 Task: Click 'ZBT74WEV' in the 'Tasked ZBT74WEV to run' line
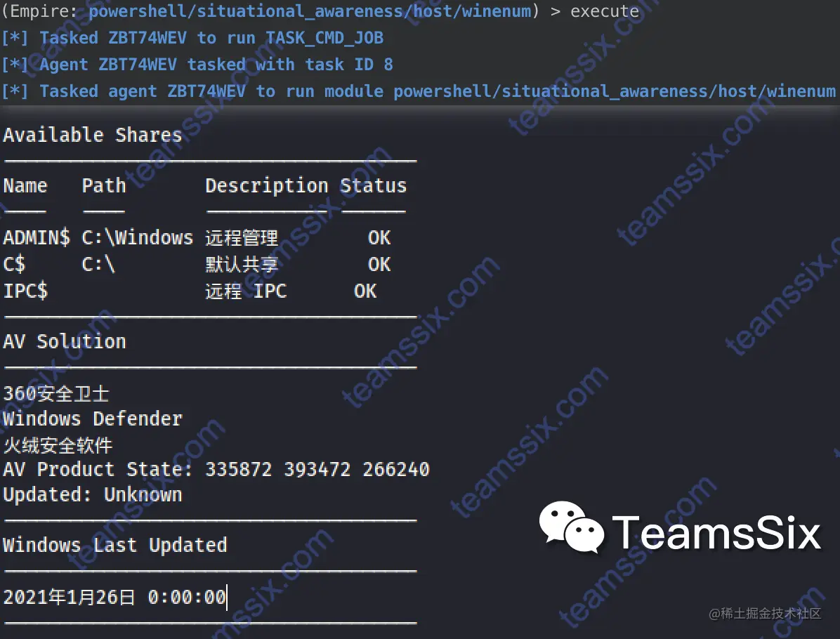[x=147, y=38]
